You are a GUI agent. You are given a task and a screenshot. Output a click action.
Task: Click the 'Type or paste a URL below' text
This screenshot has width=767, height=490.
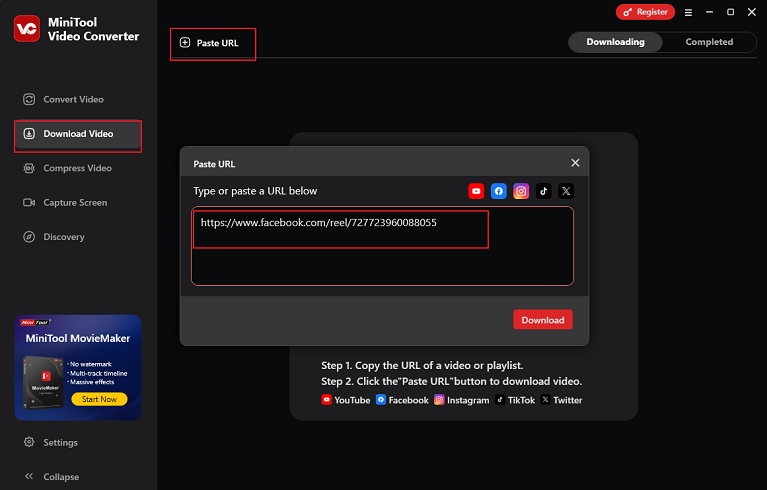255,191
